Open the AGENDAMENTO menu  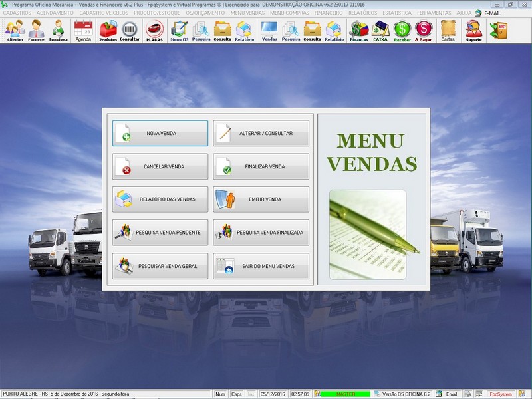[x=55, y=13]
